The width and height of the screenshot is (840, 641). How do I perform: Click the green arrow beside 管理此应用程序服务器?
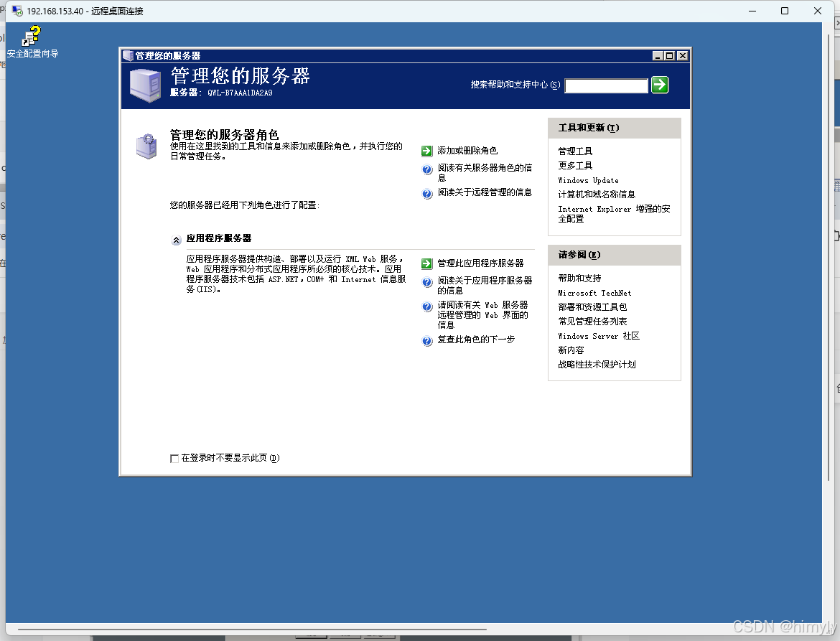[426, 263]
